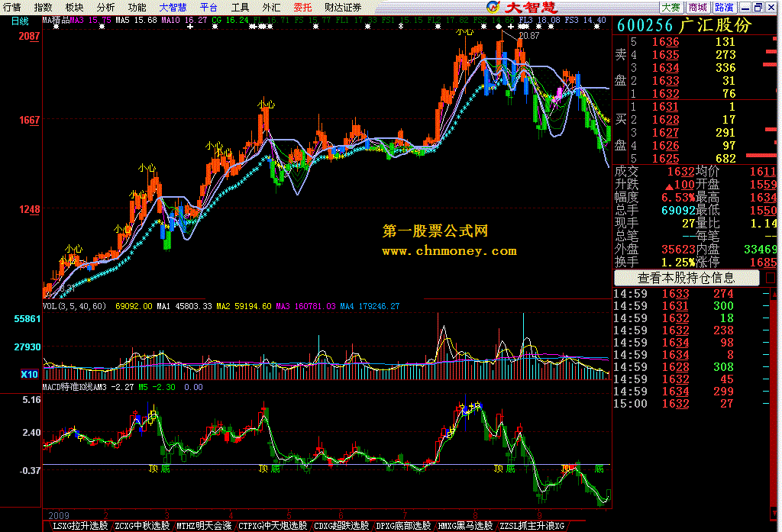Click the trade row with volume 308
The image size is (782, 532).
point(692,367)
